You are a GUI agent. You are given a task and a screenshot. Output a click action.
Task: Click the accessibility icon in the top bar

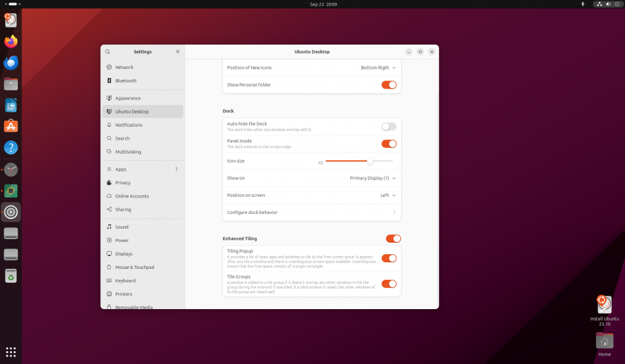(583, 4)
